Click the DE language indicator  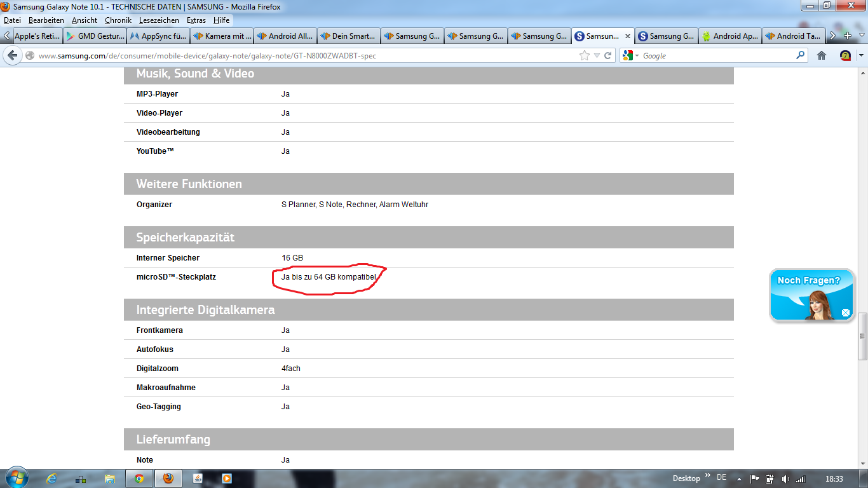point(721,478)
